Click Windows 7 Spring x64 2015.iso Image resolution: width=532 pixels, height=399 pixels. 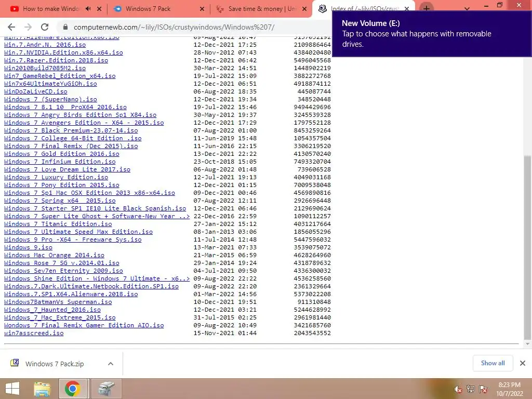pos(60,201)
